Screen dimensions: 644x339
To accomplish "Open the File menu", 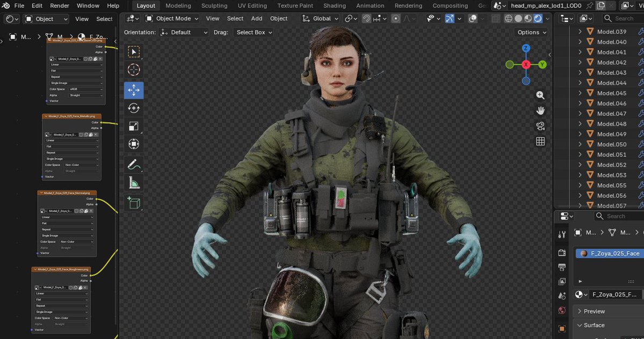I will pos(19,6).
